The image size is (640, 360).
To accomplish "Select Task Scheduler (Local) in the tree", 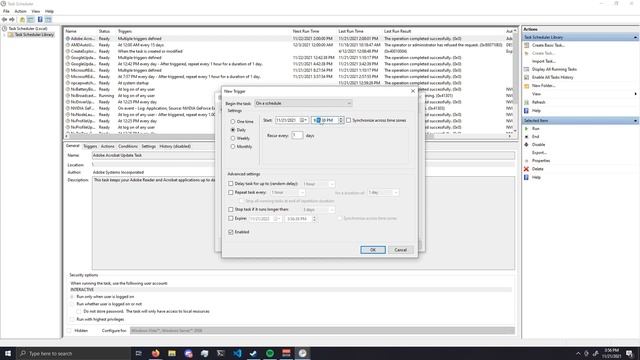I will tap(28, 29).
